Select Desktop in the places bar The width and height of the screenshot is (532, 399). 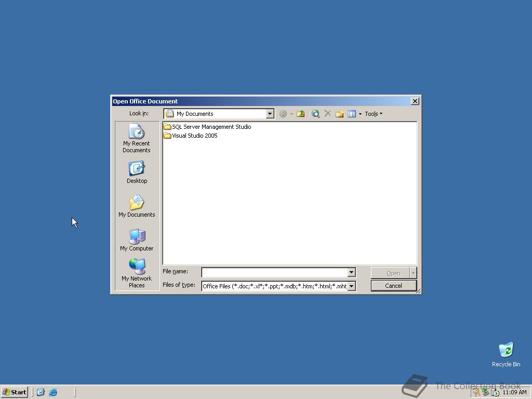pos(137,172)
